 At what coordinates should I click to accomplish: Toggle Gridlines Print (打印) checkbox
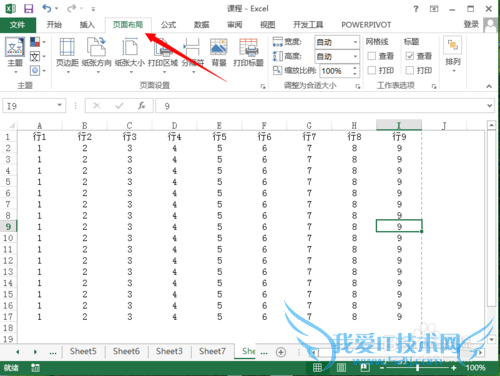tap(372, 70)
